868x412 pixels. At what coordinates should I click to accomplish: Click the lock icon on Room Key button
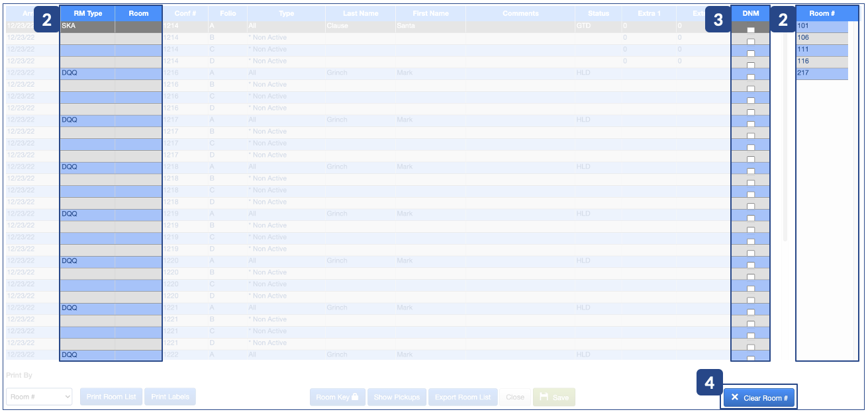pos(355,397)
